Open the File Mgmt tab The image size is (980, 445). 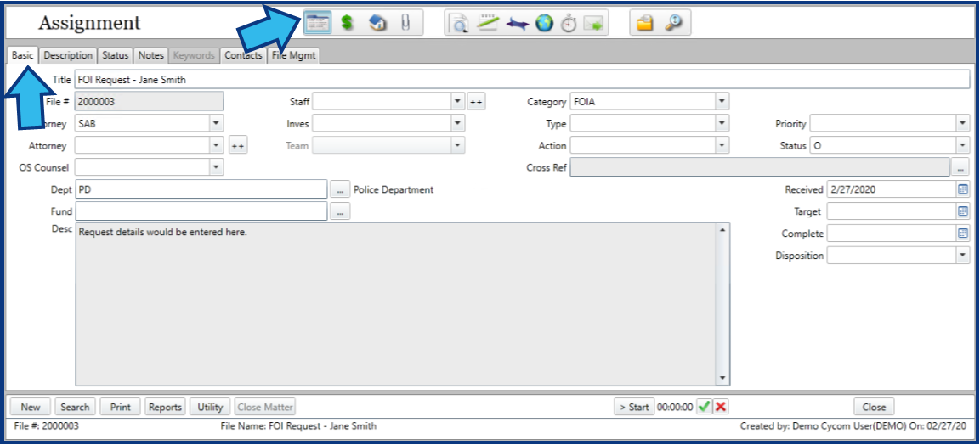click(x=294, y=55)
